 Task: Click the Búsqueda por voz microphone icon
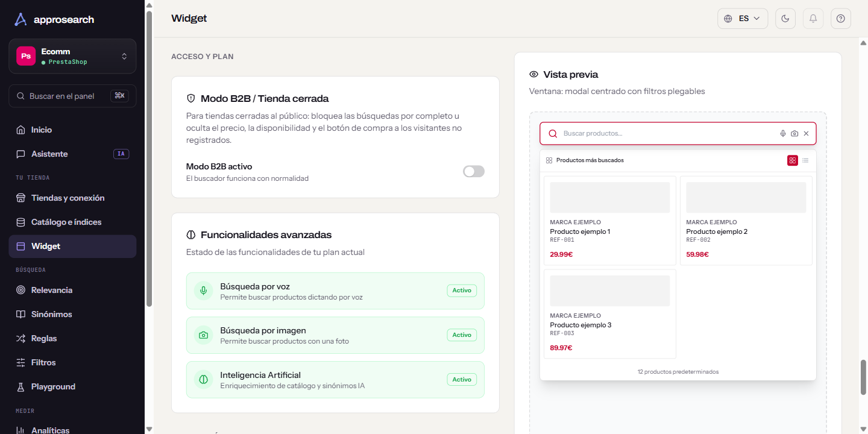(x=204, y=291)
